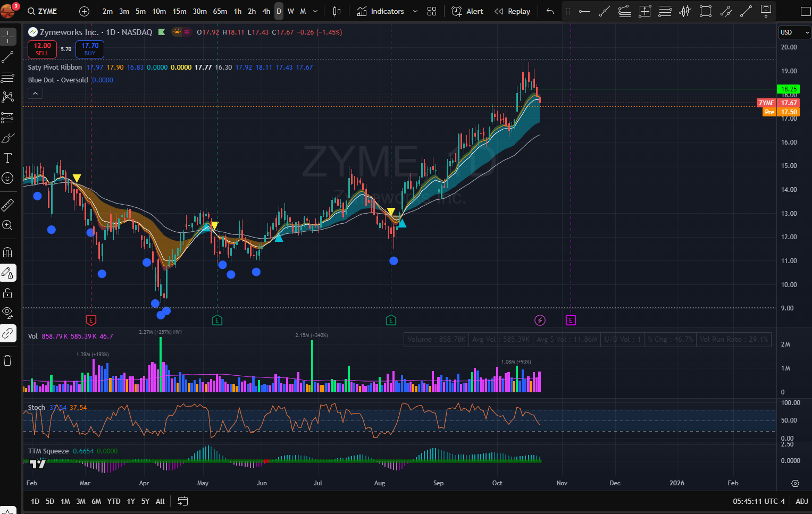Click the purple lightning event marker
The width and height of the screenshot is (812, 514).
540,320
